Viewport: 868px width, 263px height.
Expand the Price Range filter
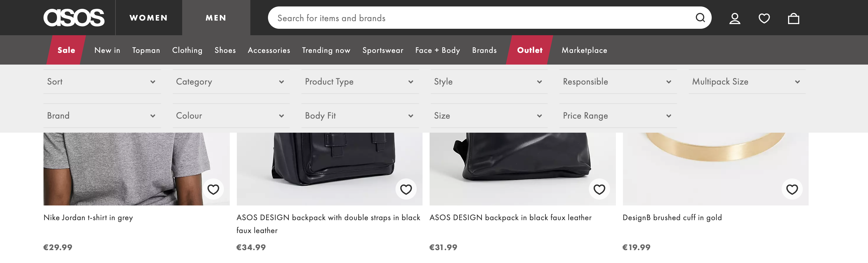618,116
